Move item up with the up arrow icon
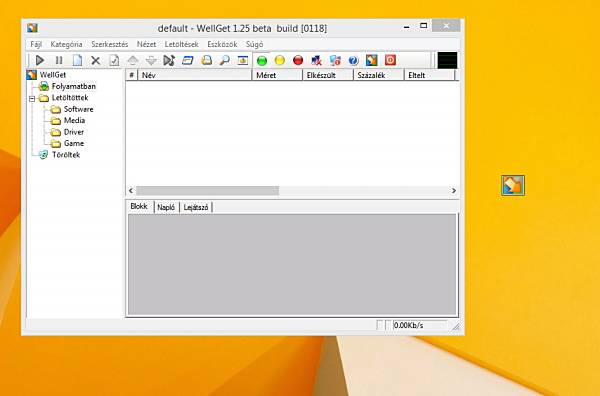Screen dimensions: 600x396 (132, 60)
